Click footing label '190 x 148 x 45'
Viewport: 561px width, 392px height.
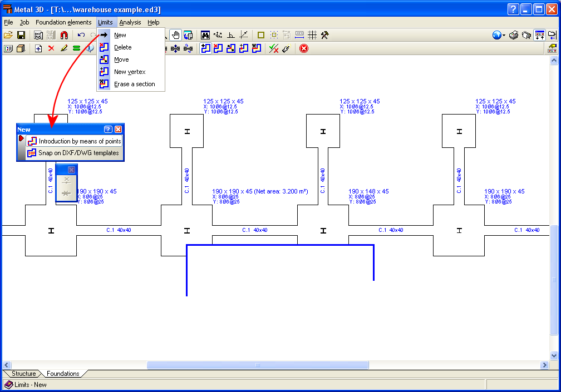coord(368,191)
